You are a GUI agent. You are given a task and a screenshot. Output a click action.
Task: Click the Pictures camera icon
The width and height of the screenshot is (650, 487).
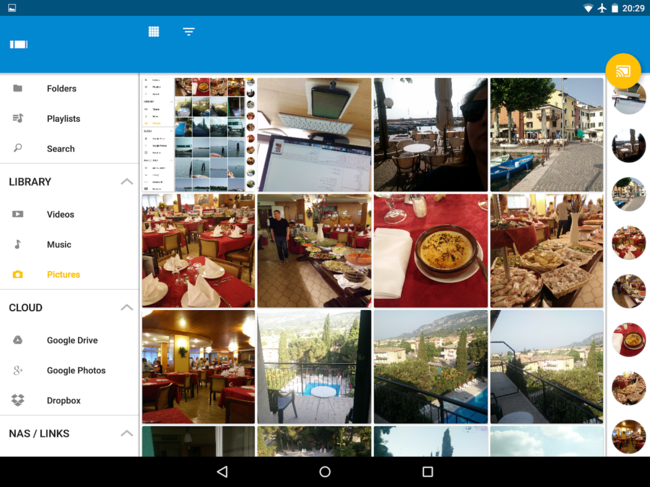(x=17, y=274)
